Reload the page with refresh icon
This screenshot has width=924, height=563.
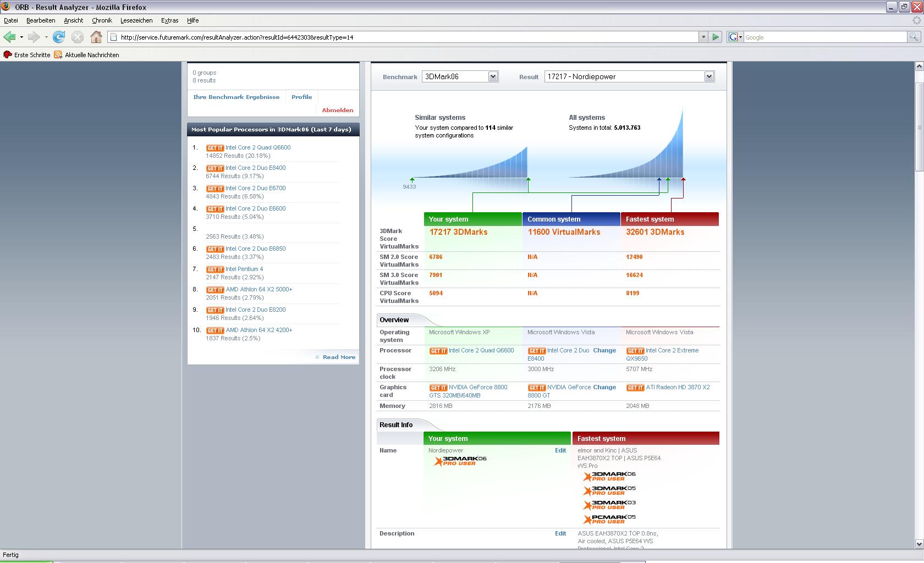coord(59,37)
